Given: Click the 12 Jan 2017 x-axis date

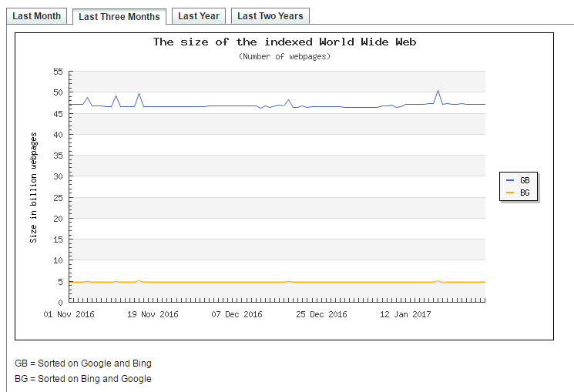Looking at the screenshot, I should point(406,314).
